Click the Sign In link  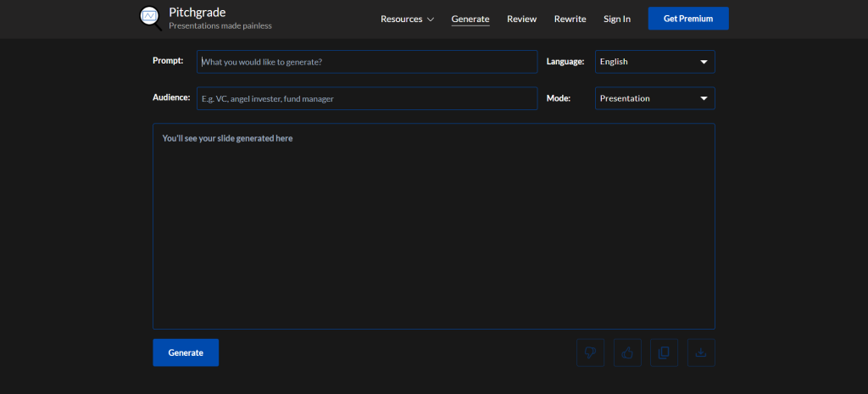click(x=616, y=19)
